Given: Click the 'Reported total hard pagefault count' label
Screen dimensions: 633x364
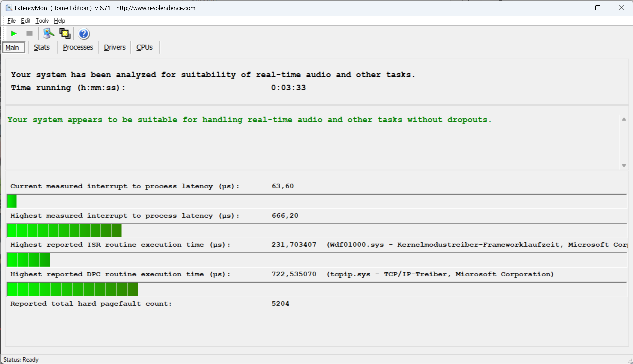Looking at the screenshot, I should tap(91, 304).
